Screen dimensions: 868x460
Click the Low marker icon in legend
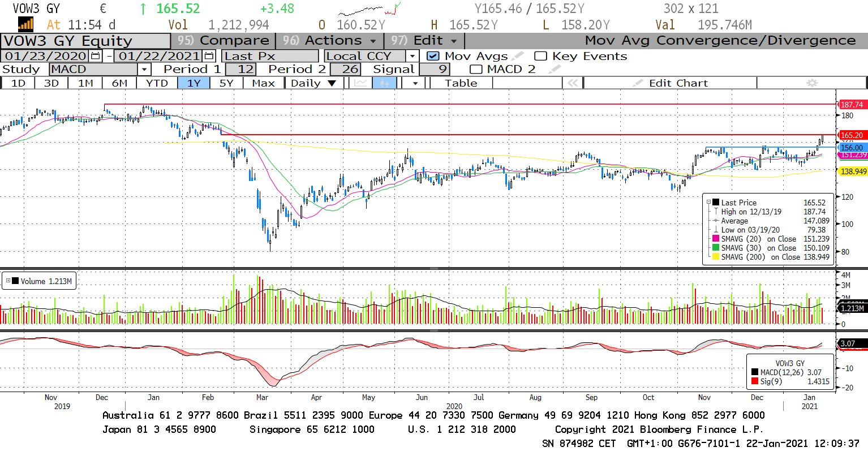[716, 230]
